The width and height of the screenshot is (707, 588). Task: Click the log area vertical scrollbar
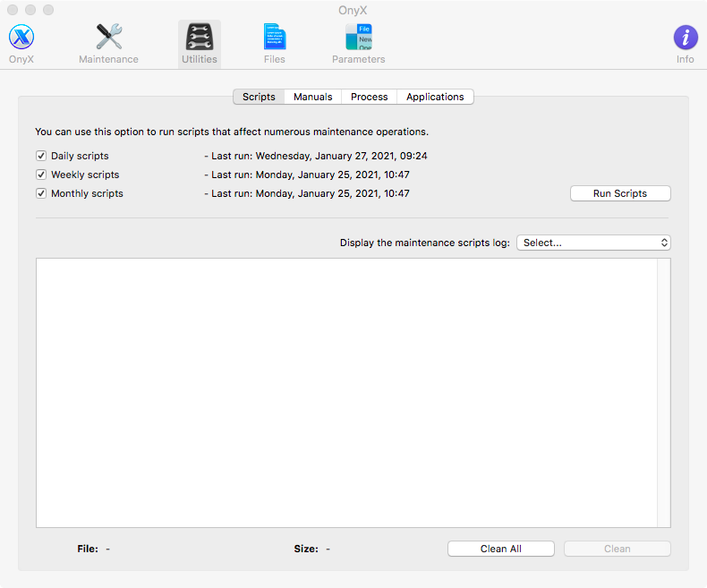pos(664,393)
